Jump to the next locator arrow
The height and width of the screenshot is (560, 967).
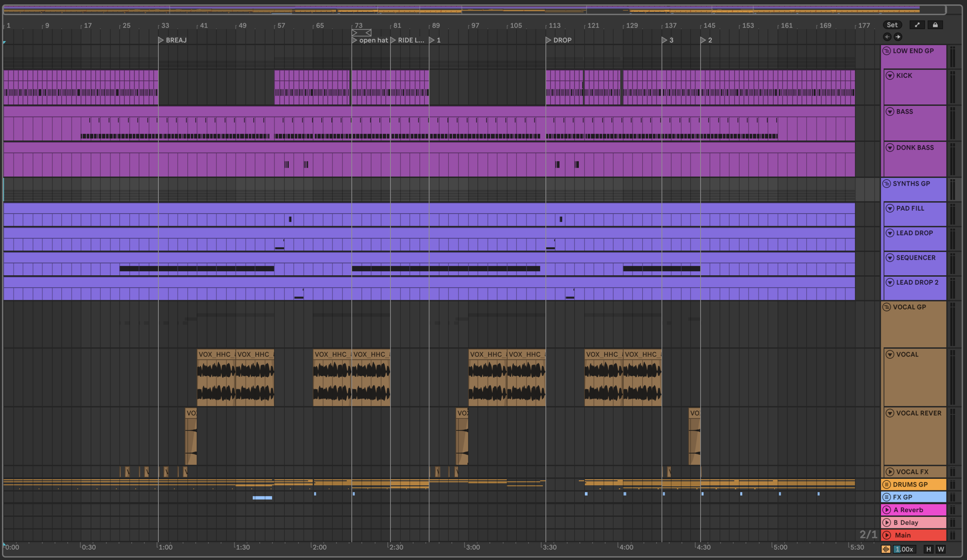898,37
